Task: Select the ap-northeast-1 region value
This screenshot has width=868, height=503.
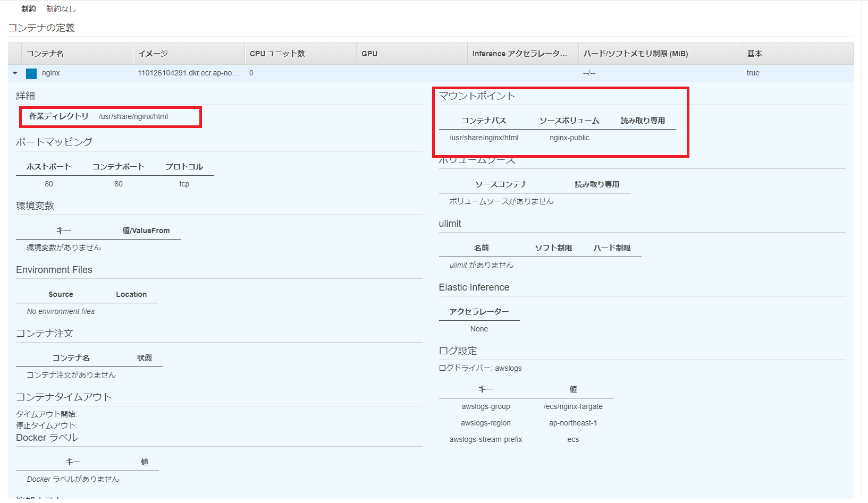Action: [573, 423]
